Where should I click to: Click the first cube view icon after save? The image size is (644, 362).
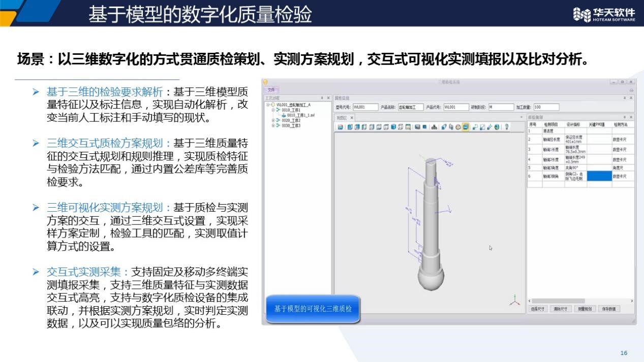(x=350, y=127)
